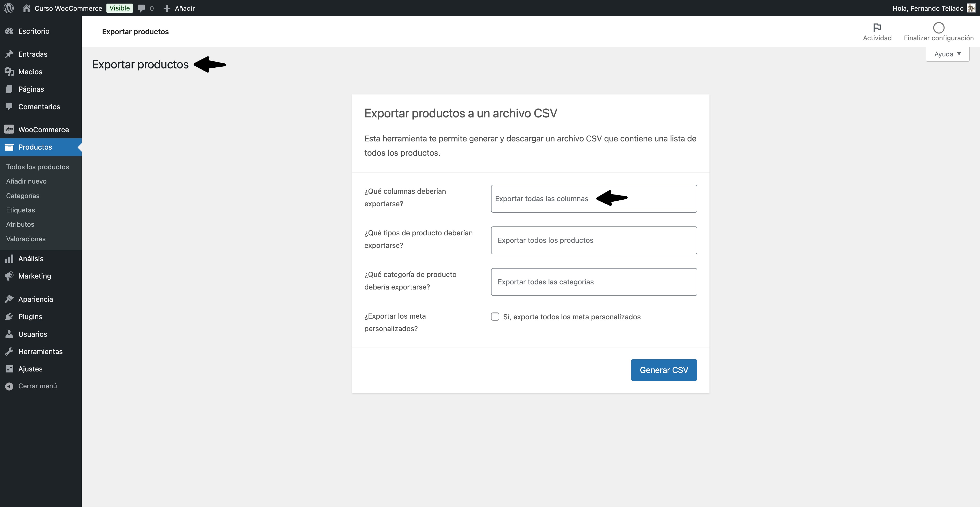Screen dimensions: 980x507
Task: Open the Herramientas menu
Action: (40, 351)
